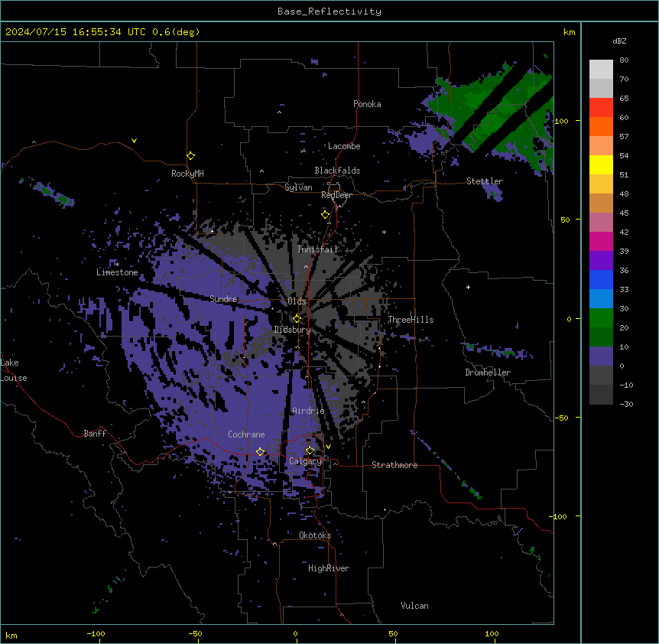Click the Banff label on the map
The width and height of the screenshot is (659, 644).
[95, 434]
